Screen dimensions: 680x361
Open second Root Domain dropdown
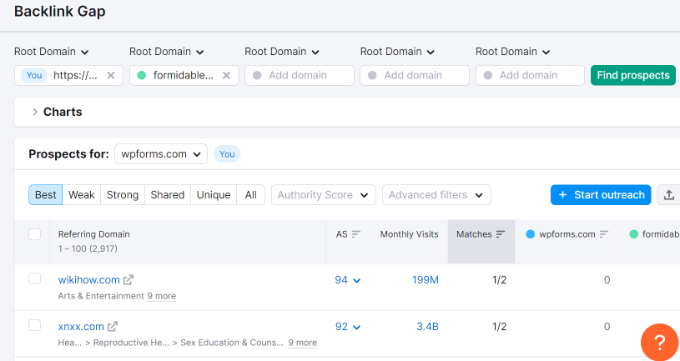click(167, 52)
